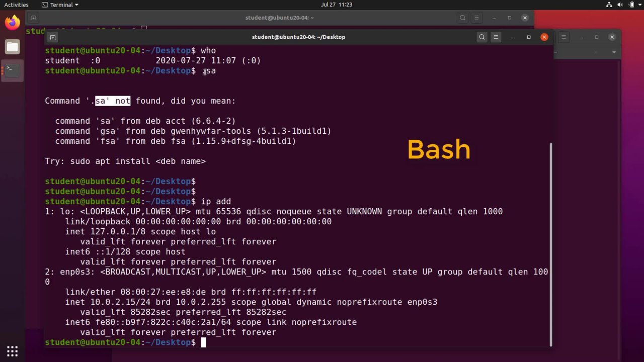
Task: Open Firefox from the dock
Action: coord(12,22)
